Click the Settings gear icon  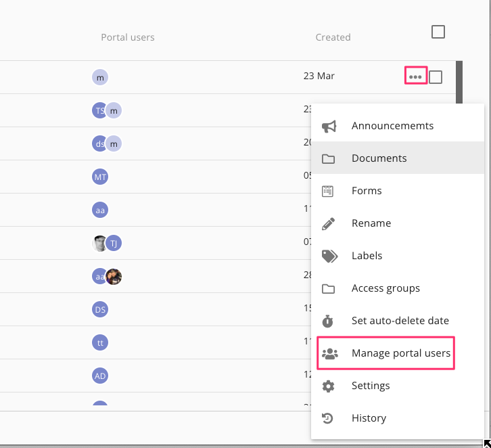coord(328,386)
